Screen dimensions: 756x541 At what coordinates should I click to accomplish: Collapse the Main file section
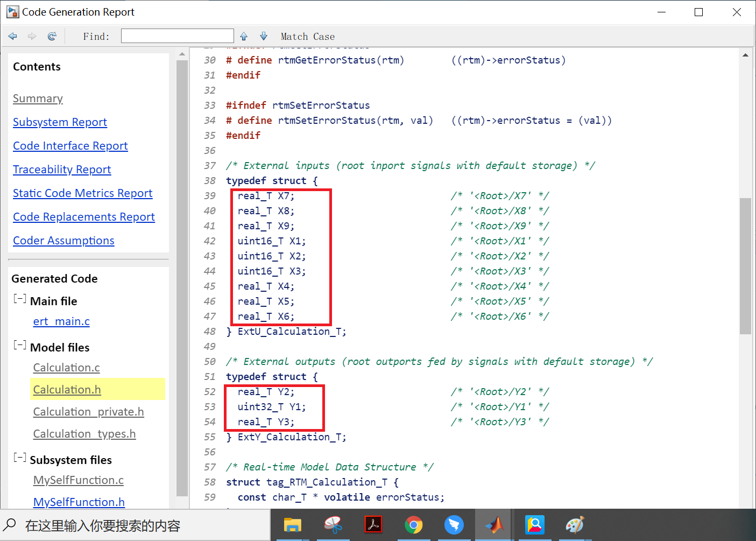[20, 299]
